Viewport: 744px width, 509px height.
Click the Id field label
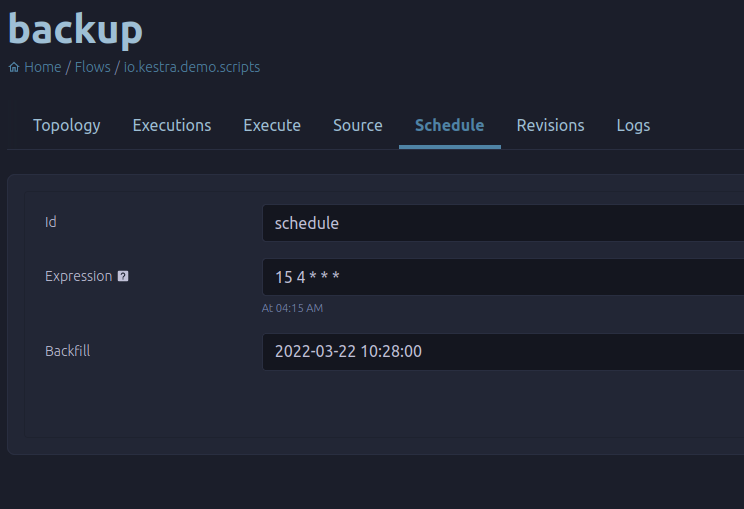(x=51, y=222)
